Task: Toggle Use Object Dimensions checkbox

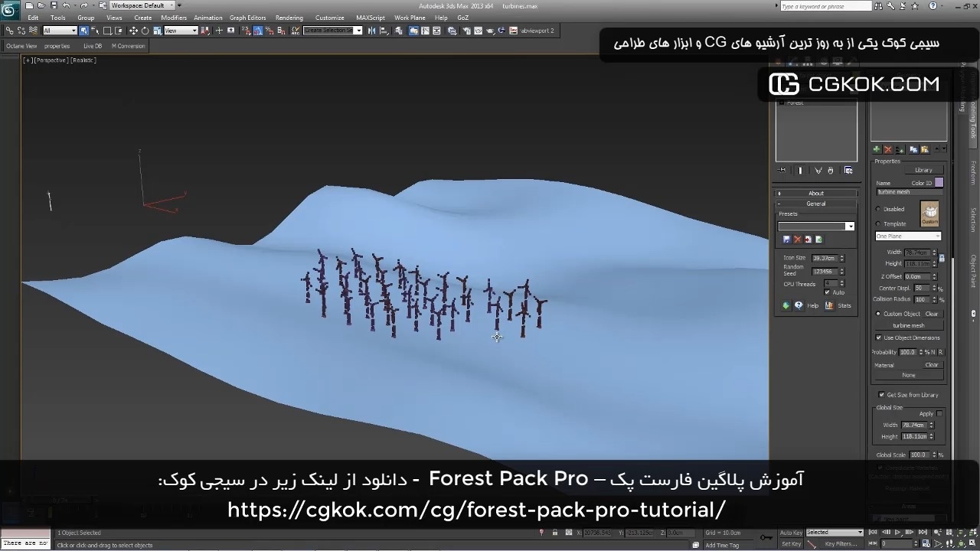Action: 879,337
